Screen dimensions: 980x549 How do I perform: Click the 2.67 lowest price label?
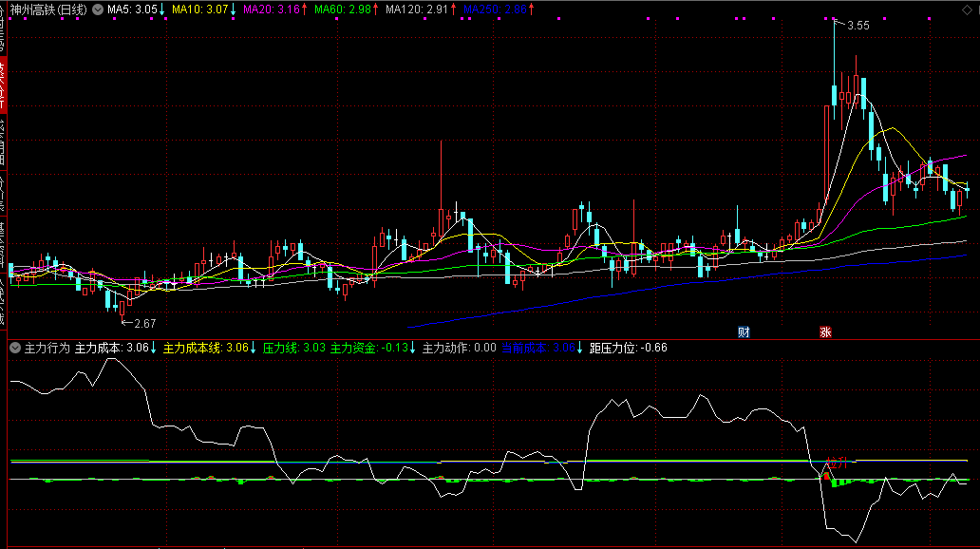click(x=143, y=297)
